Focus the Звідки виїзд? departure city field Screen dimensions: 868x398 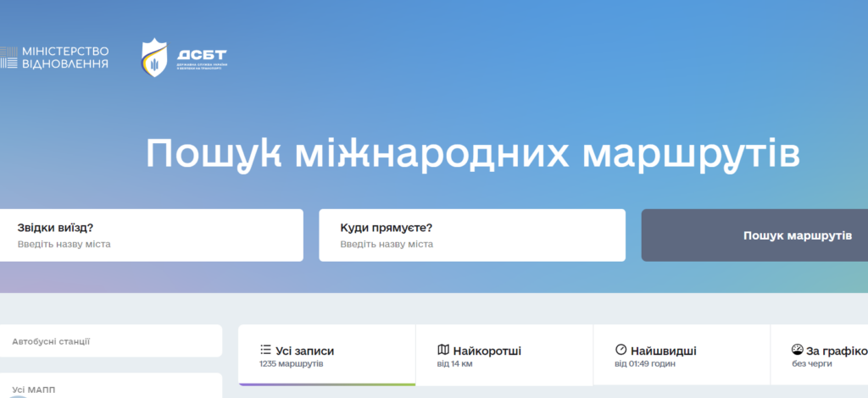coord(151,235)
